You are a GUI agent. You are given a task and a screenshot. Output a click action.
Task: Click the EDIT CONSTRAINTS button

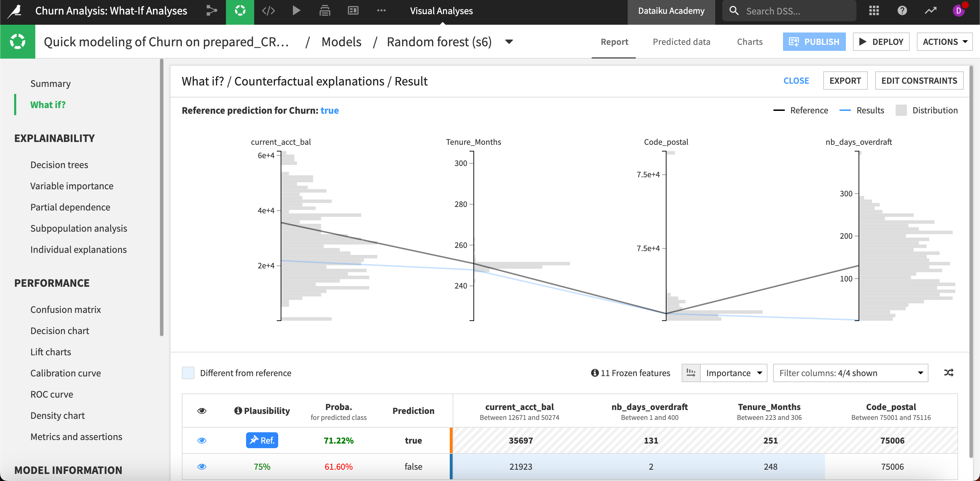point(919,80)
